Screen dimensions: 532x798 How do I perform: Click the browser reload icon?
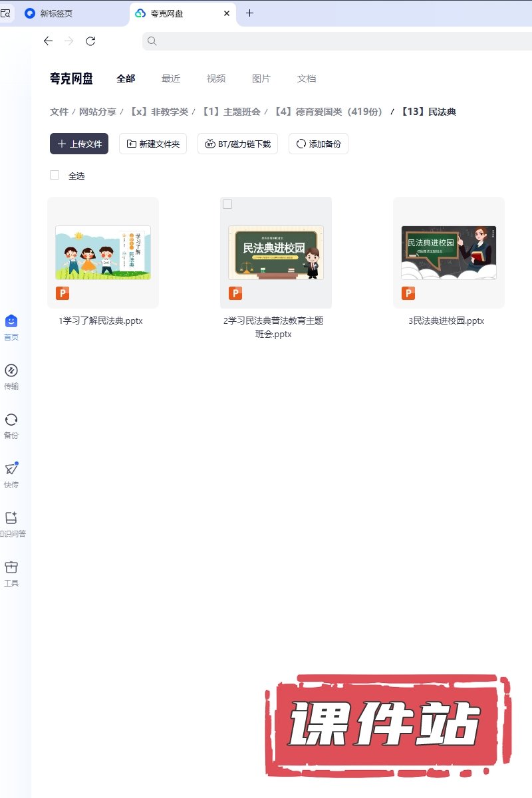(x=90, y=41)
